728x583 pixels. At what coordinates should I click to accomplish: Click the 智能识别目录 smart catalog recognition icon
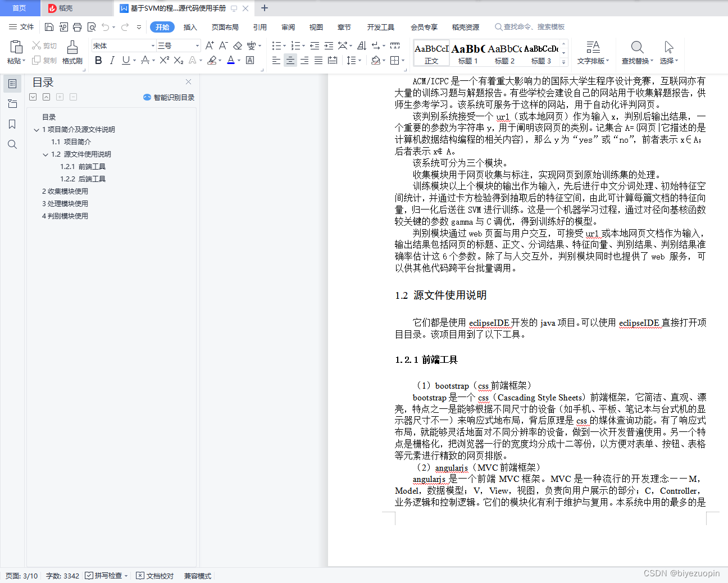coord(147,97)
